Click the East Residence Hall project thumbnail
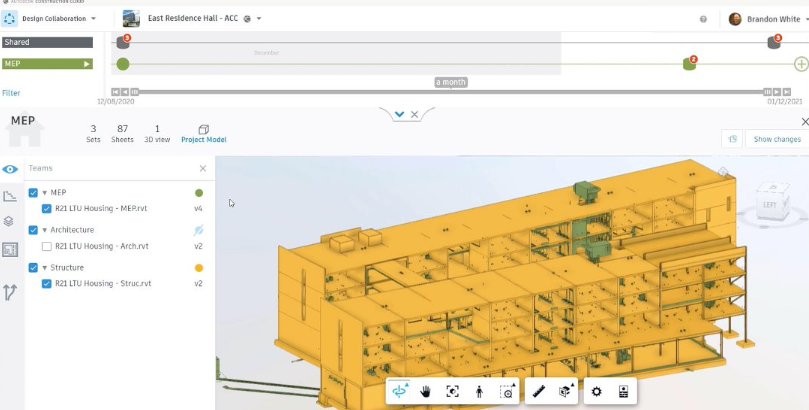Image resolution: width=809 pixels, height=410 pixels. tap(131, 19)
